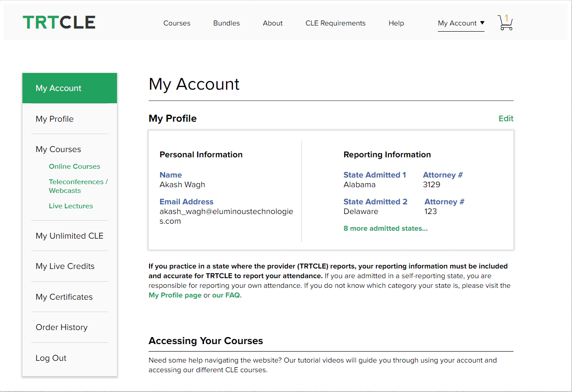Open the Bundles menu
Viewport: 572px width, 392px height.
[226, 23]
